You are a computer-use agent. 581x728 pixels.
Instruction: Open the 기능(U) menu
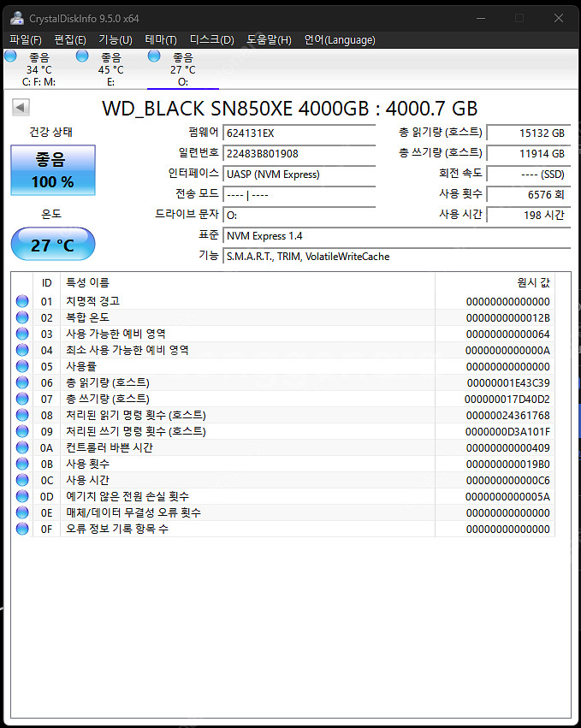pyautogui.click(x=116, y=40)
